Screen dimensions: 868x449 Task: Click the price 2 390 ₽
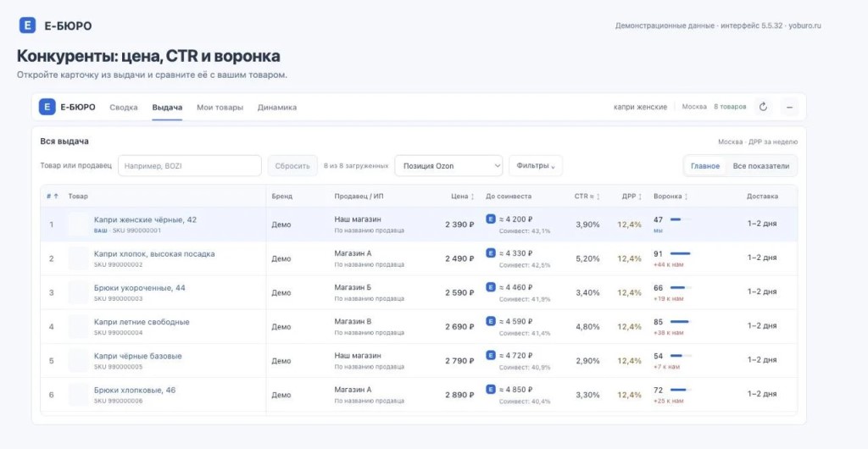tap(459, 224)
